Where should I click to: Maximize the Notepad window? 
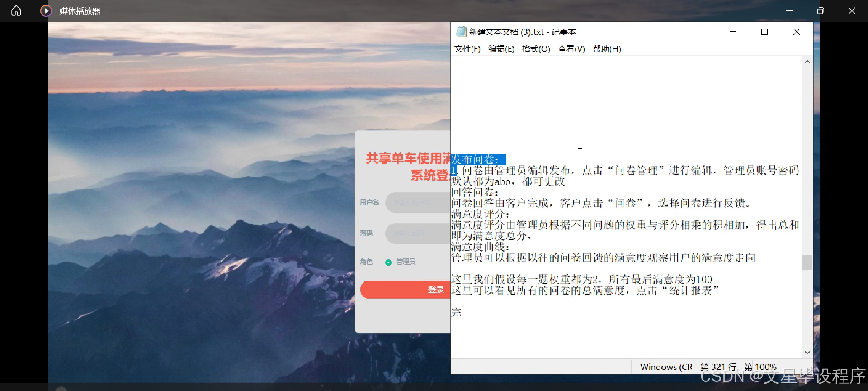pos(764,32)
